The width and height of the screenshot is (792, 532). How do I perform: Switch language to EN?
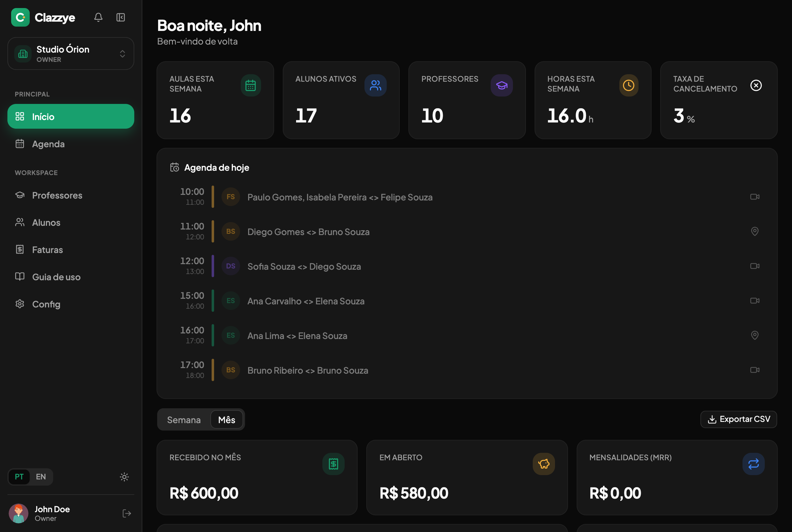(x=41, y=477)
